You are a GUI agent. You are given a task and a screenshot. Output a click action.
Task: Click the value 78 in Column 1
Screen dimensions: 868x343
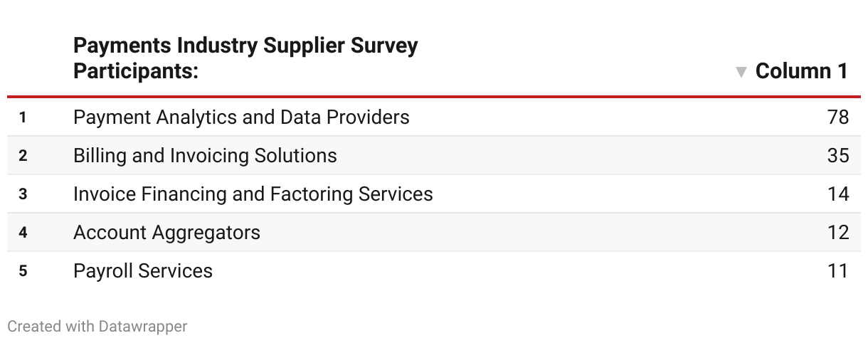(x=838, y=117)
